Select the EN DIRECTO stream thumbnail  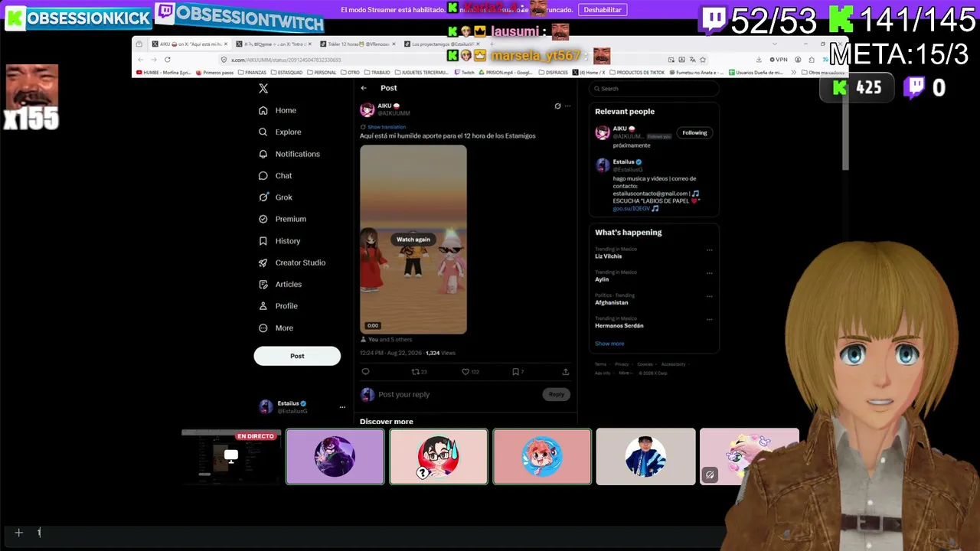[231, 457]
